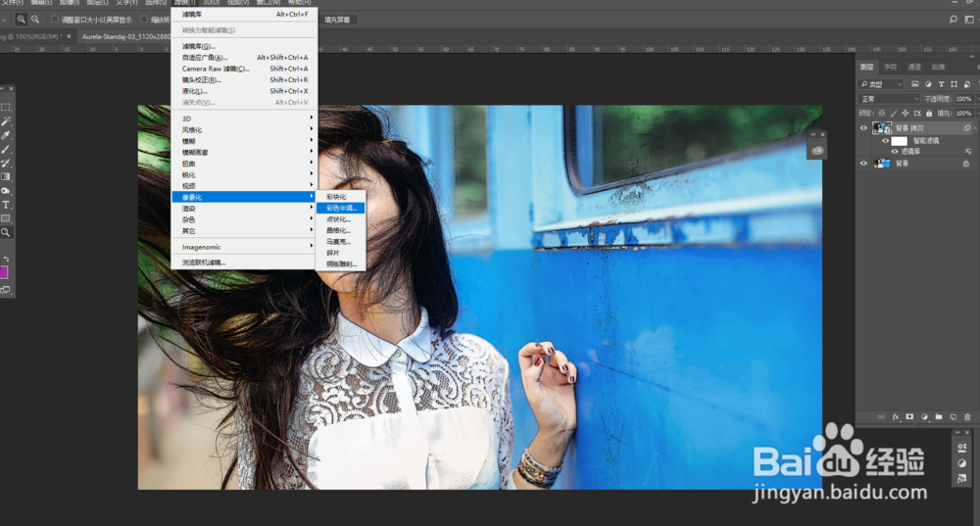Click the layer style fx icon
The image size is (980, 526).
tap(896, 416)
